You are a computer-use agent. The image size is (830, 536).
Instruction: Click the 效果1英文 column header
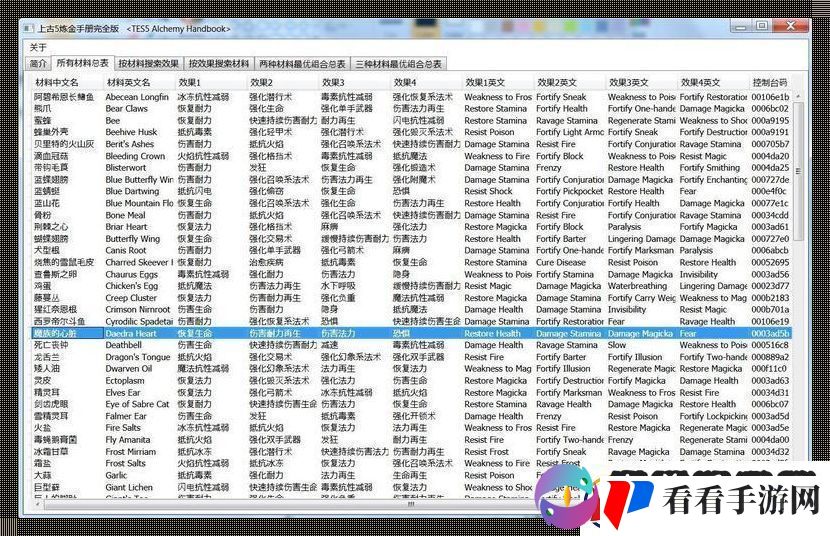coord(498,83)
